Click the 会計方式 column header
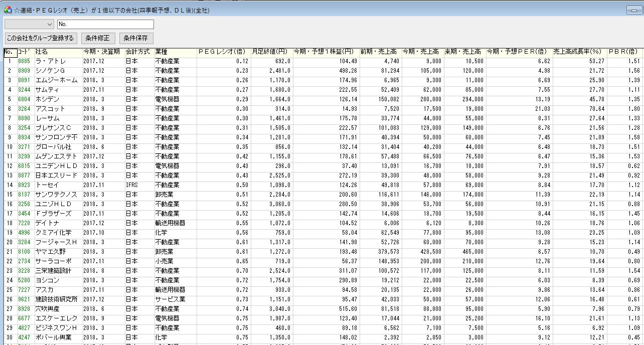Viewport: 644px width, 345px height. (139, 52)
